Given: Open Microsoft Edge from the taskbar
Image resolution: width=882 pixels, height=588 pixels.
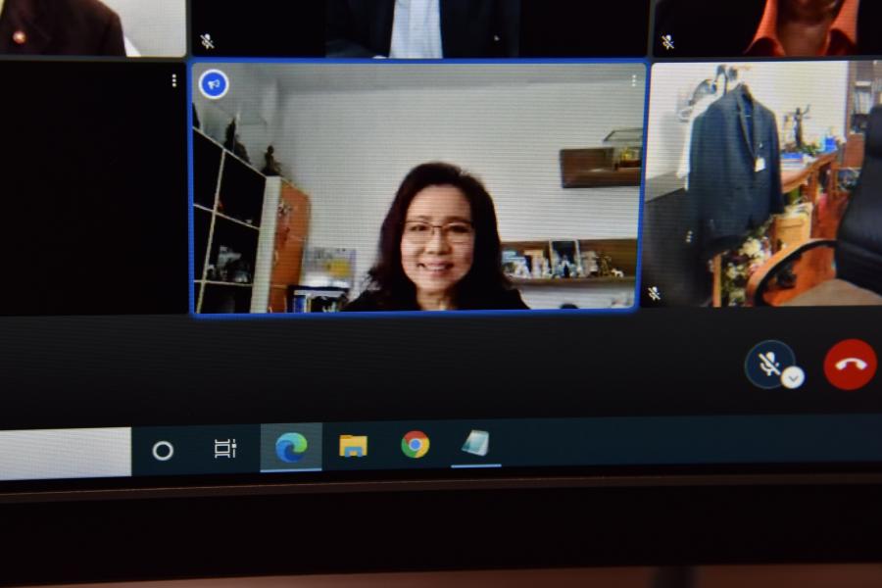Looking at the screenshot, I should point(291,448).
